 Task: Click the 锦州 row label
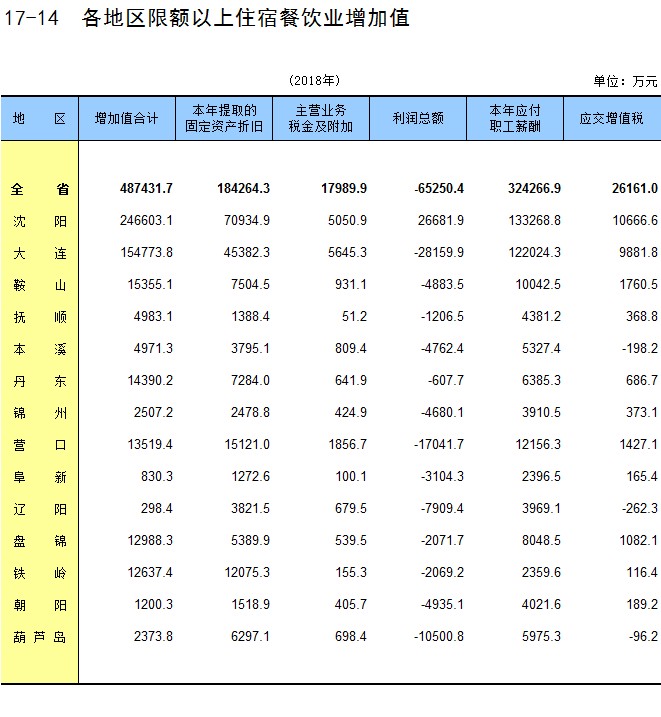pyautogui.click(x=40, y=413)
